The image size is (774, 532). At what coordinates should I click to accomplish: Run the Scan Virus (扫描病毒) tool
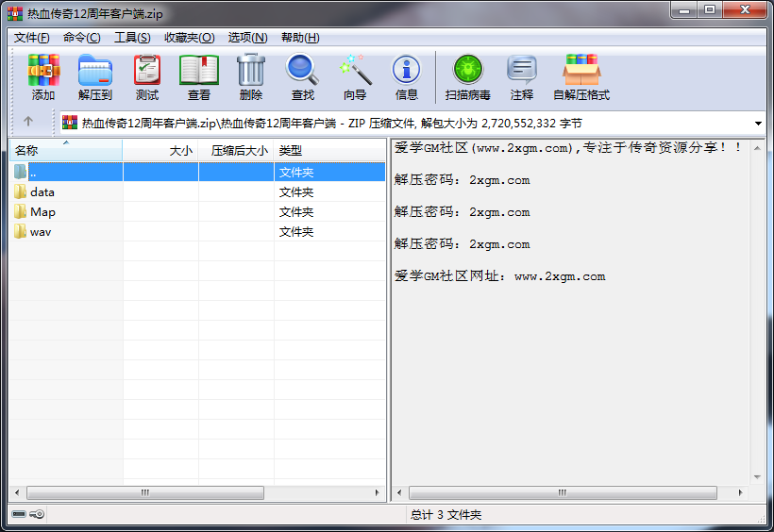click(468, 77)
